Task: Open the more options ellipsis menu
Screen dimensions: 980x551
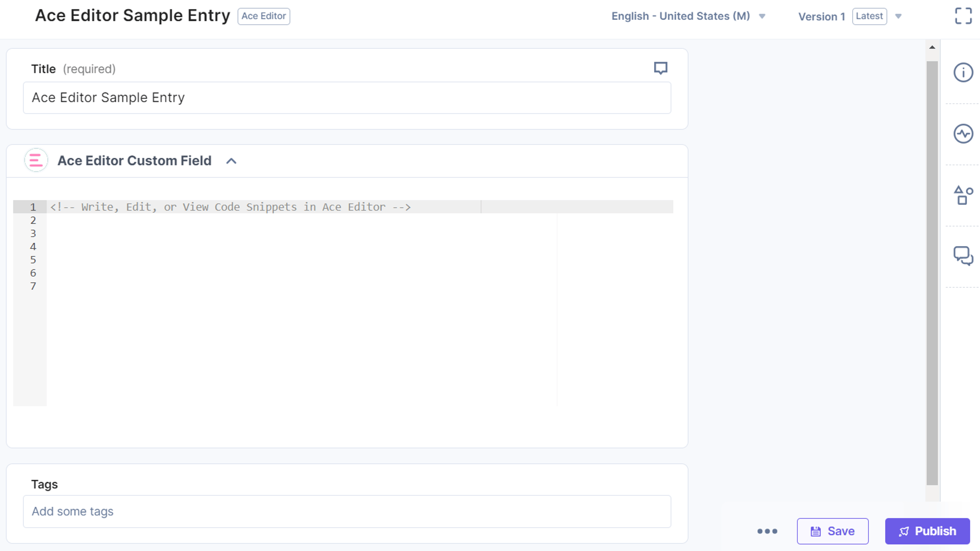Action: [767, 531]
